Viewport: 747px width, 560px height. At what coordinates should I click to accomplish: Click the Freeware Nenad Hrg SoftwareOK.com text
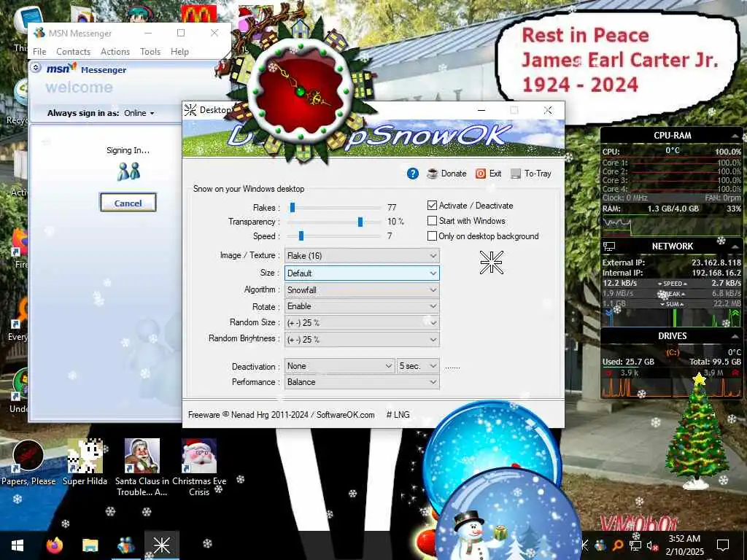[x=281, y=415]
